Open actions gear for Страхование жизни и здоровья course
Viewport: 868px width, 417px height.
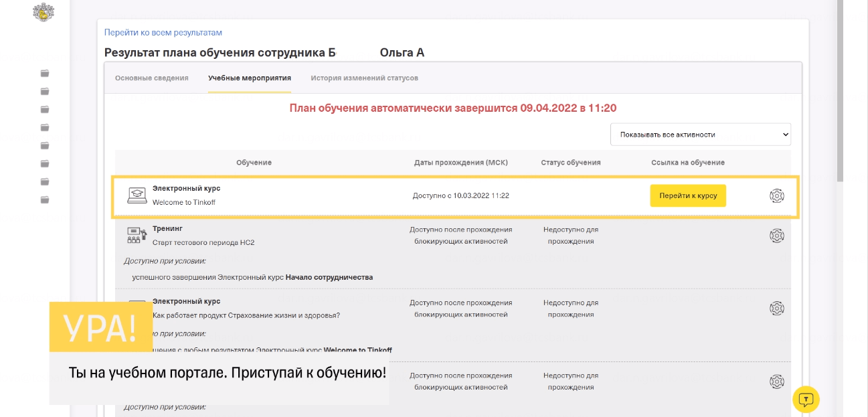coord(776,308)
